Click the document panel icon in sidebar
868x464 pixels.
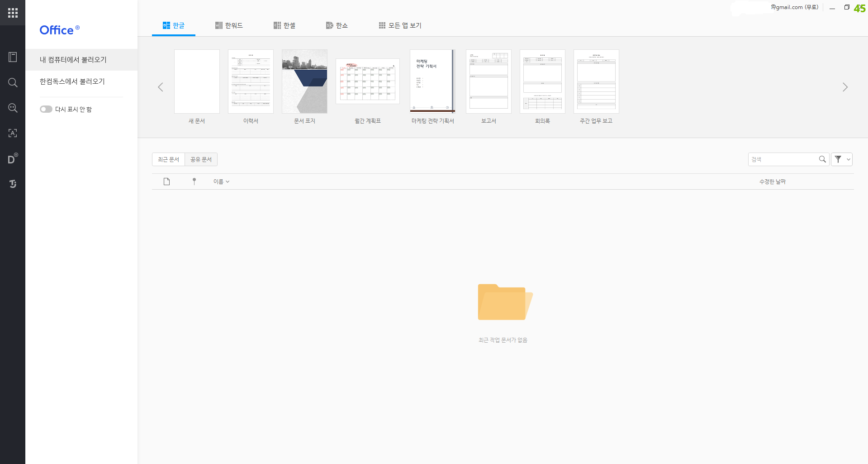coord(13,57)
